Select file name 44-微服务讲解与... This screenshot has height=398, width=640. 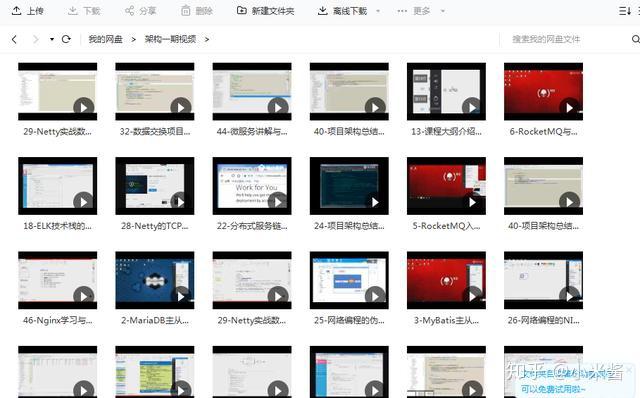point(252,131)
